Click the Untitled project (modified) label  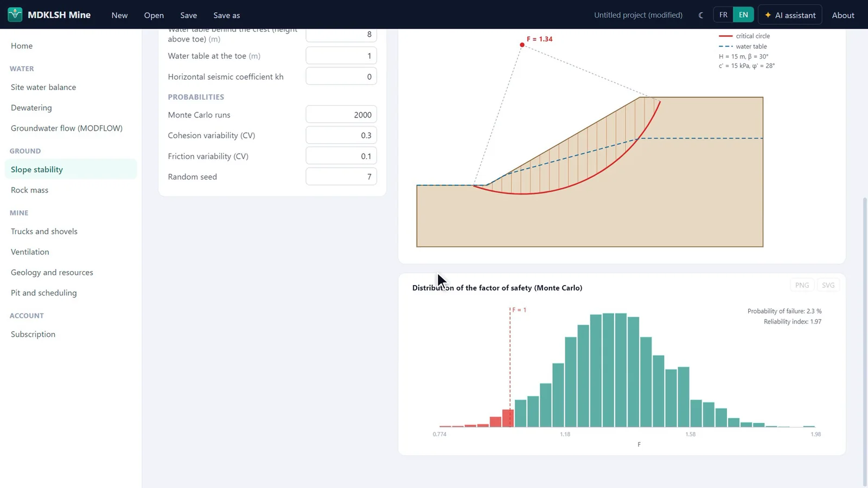point(638,15)
